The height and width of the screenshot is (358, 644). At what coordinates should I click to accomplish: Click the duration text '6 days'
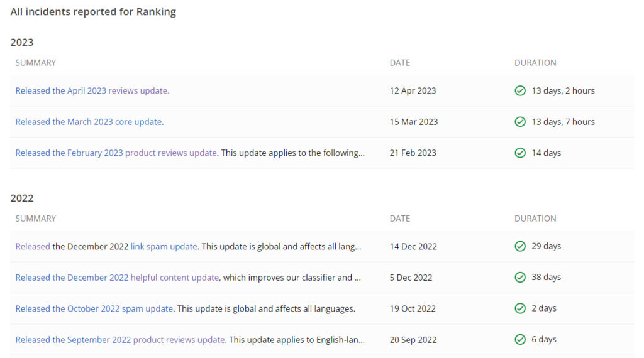[544, 340]
